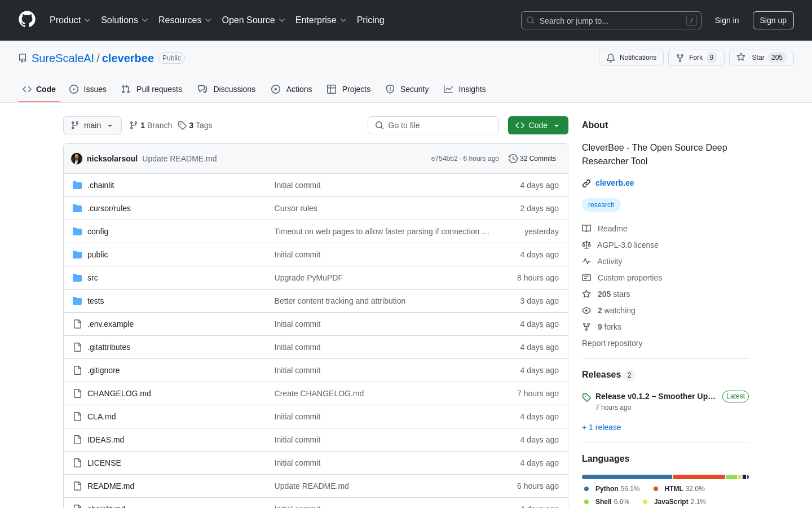Viewport: 812px width, 508px height.
Task: Switch to the Pull requests tab
Action: coord(152,89)
